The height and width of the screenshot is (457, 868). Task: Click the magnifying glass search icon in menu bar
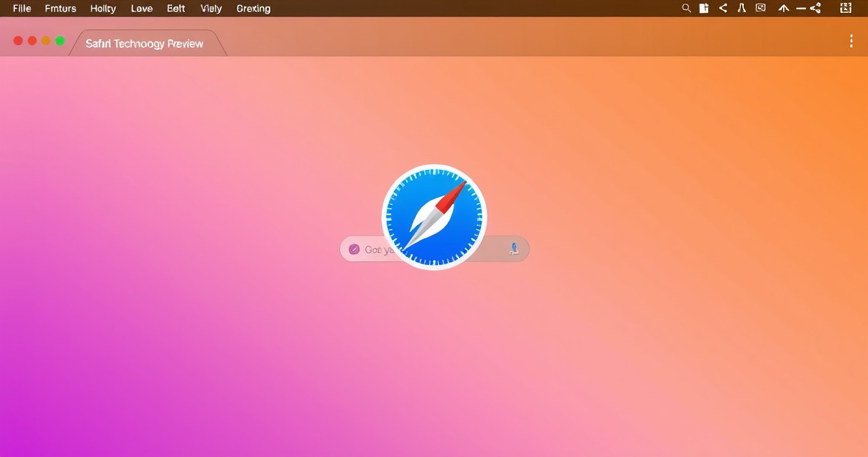pyautogui.click(x=686, y=9)
